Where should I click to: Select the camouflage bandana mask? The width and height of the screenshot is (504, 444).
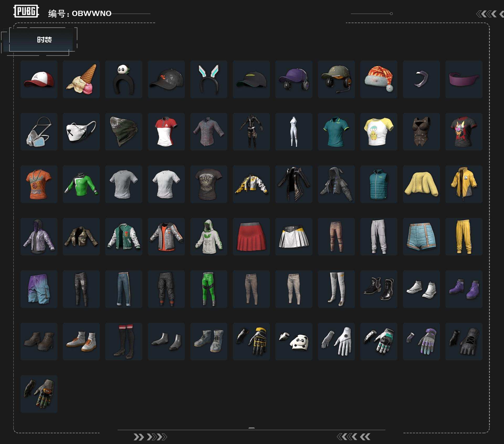(124, 132)
